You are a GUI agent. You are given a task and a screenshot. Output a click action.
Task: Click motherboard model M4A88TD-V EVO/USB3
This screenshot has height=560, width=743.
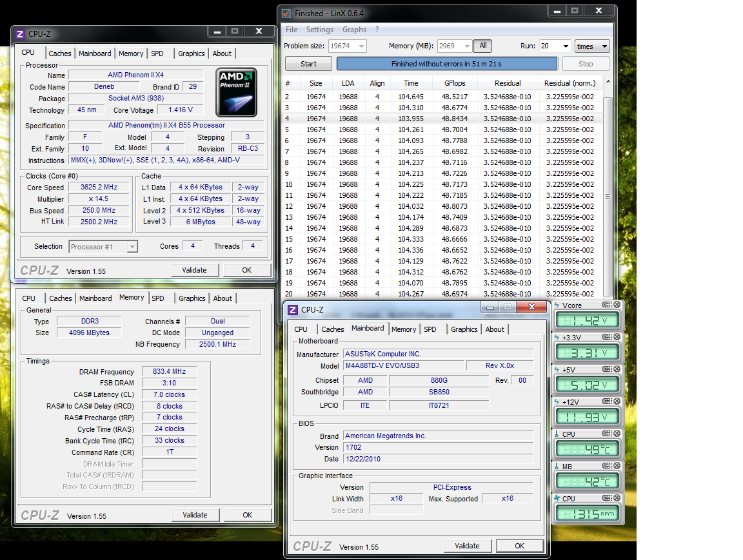404,365
